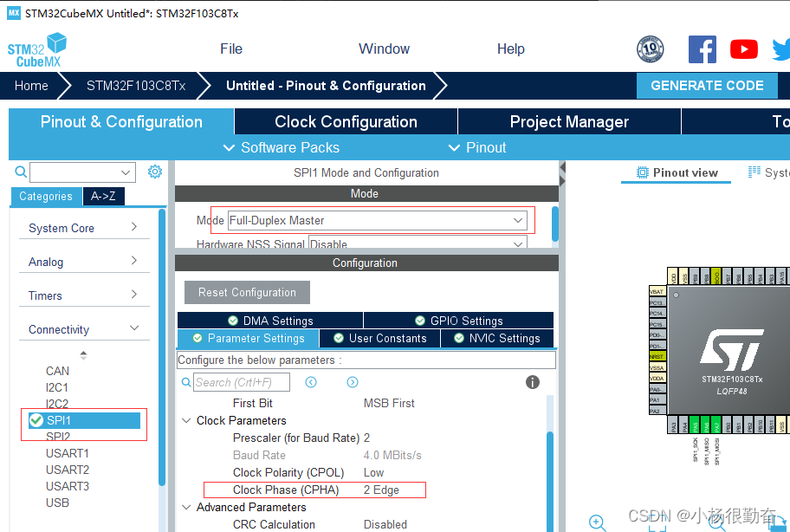This screenshot has height=532, width=790.
Task: Open the Help menu
Action: (x=511, y=49)
